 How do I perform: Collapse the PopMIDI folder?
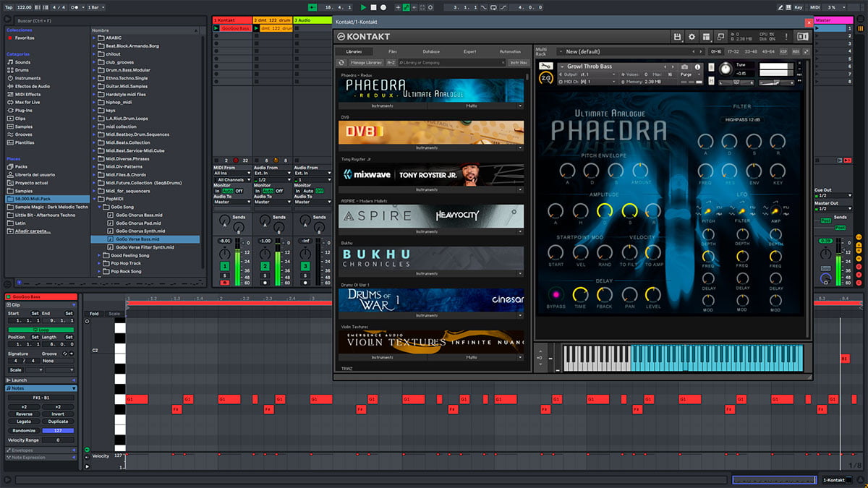[94, 197]
